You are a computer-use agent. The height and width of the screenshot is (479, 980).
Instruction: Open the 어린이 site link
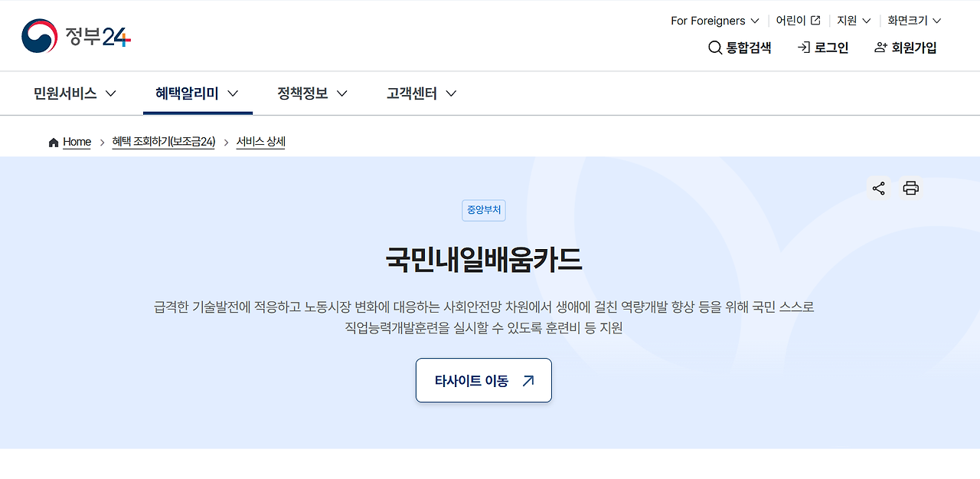click(798, 21)
